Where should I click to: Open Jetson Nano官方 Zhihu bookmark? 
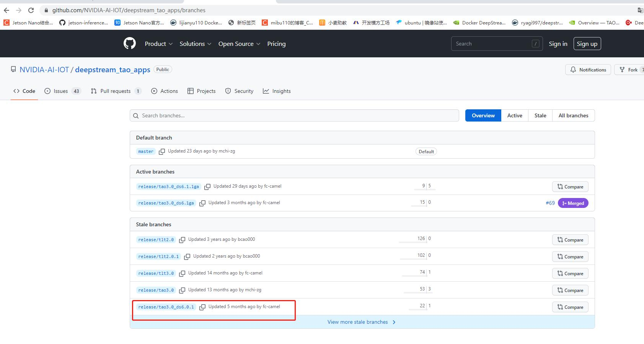pos(139,23)
